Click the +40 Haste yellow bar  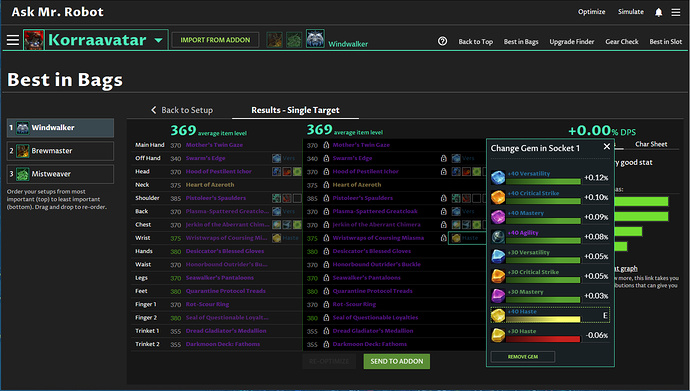click(543, 319)
